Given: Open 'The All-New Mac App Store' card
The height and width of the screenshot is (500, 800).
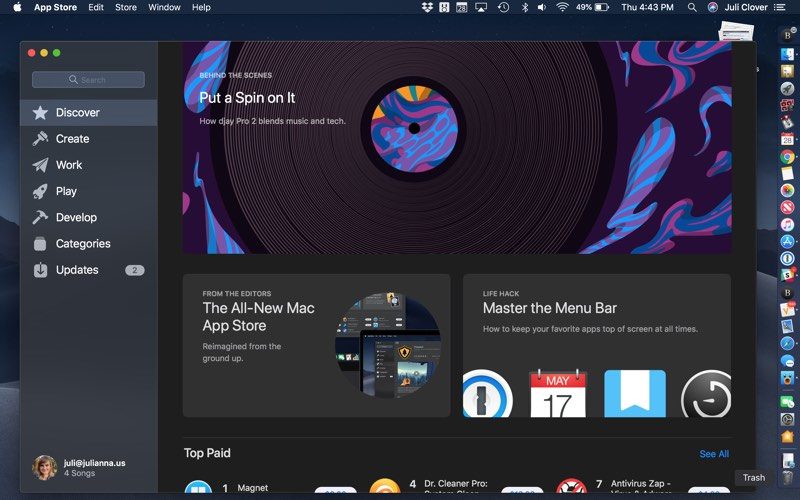Looking at the screenshot, I should tap(316, 345).
